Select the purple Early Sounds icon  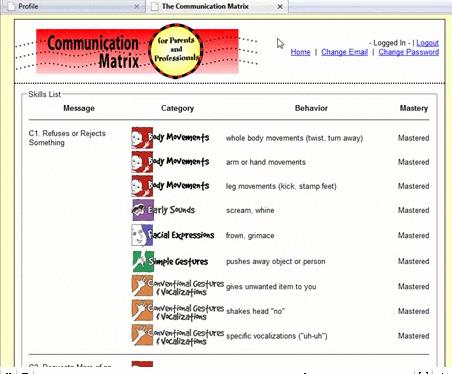coord(143,210)
